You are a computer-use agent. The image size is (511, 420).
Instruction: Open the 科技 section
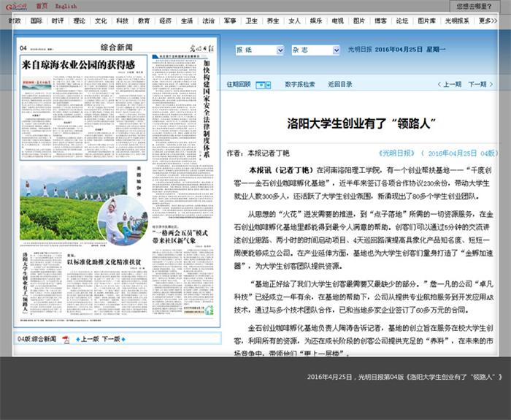pyautogui.click(x=122, y=21)
